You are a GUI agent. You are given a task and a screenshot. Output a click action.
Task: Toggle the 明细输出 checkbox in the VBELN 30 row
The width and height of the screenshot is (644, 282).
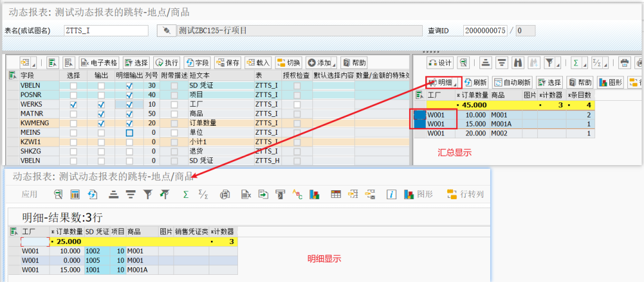pyautogui.click(x=129, y=86)
